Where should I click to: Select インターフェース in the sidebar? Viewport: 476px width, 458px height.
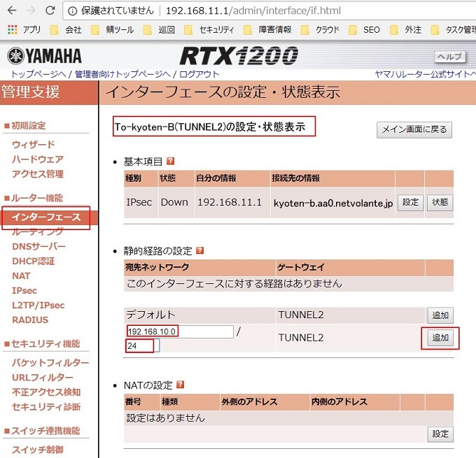click(x=46, y=217)
